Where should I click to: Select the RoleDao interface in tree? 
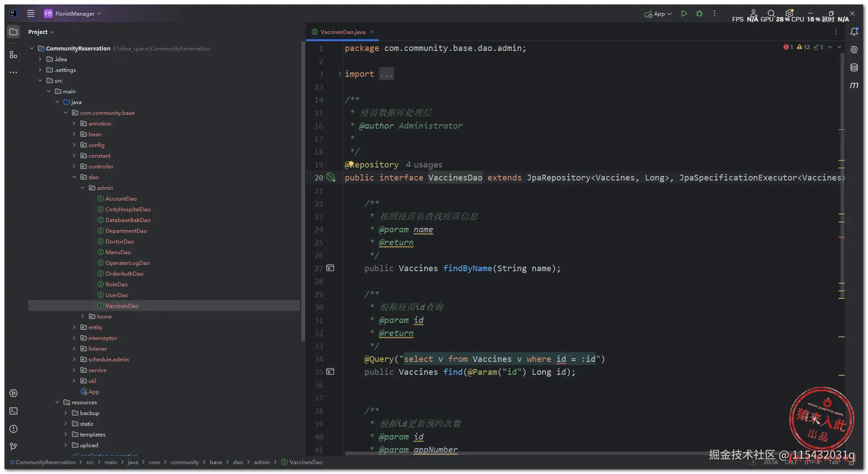point(116,284)
